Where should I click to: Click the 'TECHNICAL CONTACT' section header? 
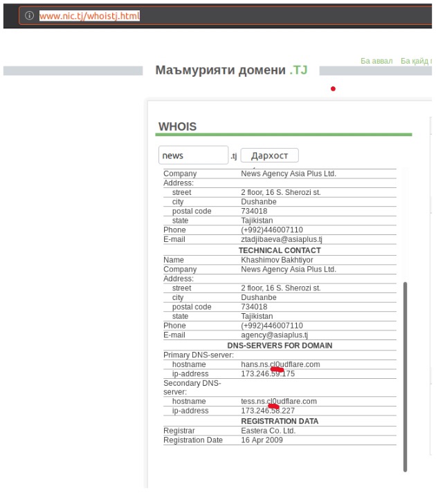tap(280, 250)
